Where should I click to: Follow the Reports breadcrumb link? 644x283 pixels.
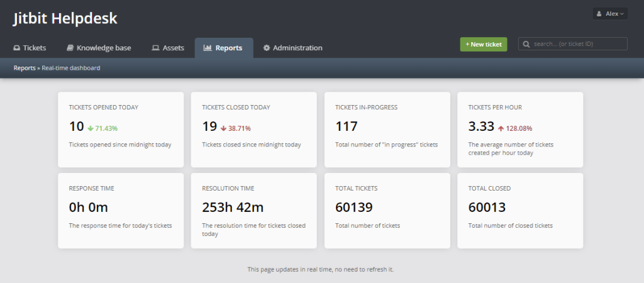click(x=25, y=68)
